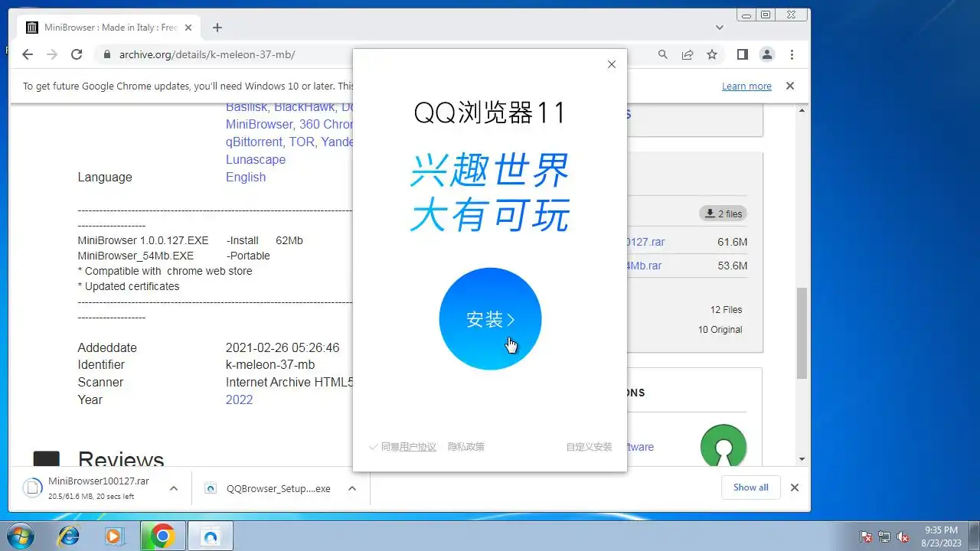
Task: Open the volume icon in system tray
Action: coord(903,536)
